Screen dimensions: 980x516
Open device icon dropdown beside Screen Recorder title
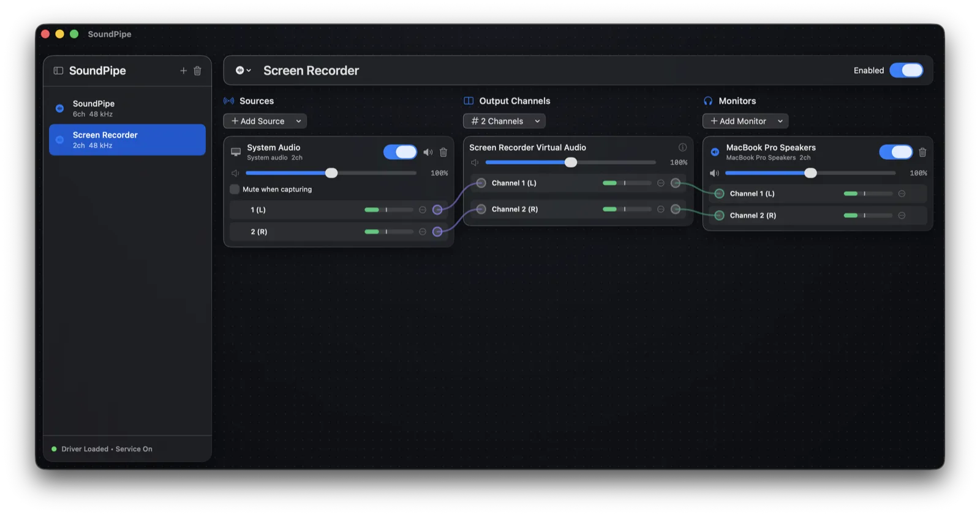(x=243, y=70)
